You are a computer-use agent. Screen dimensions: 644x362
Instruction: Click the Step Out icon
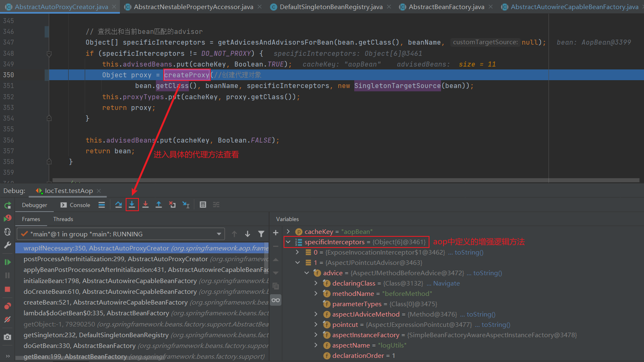159,205
